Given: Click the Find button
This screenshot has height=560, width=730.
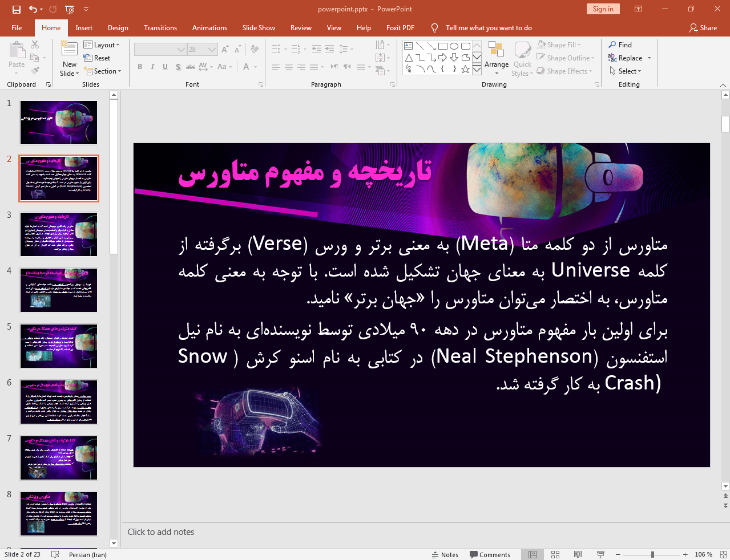Looking at the screenshot, I should click(620, 45).
